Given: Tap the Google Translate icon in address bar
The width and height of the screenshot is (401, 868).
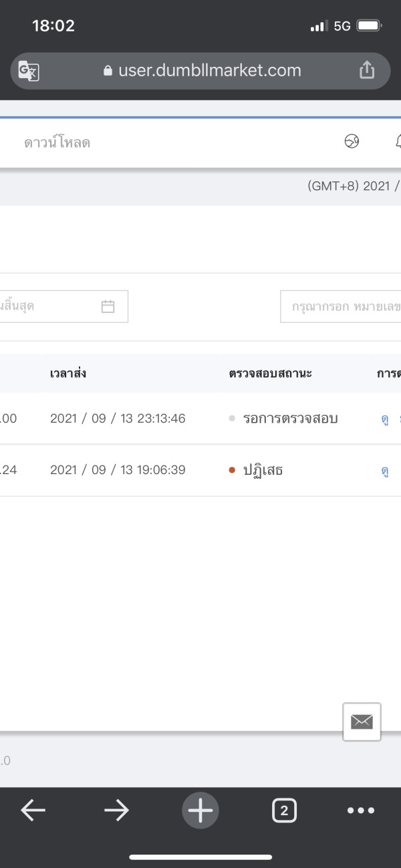Looking at the screenshot, I should pos(29,70).
